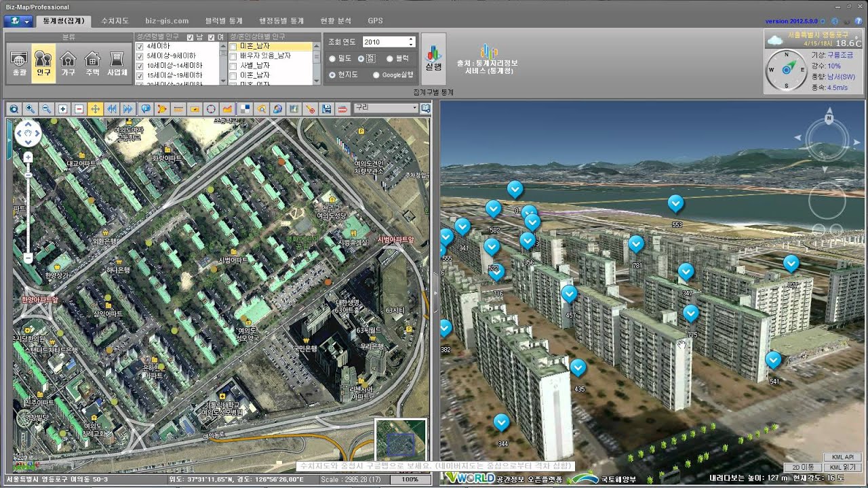Uncheck the 10세이상~14세이하 checkbox
The width and height of the screenshot is (868, 488).
point(140,65)
